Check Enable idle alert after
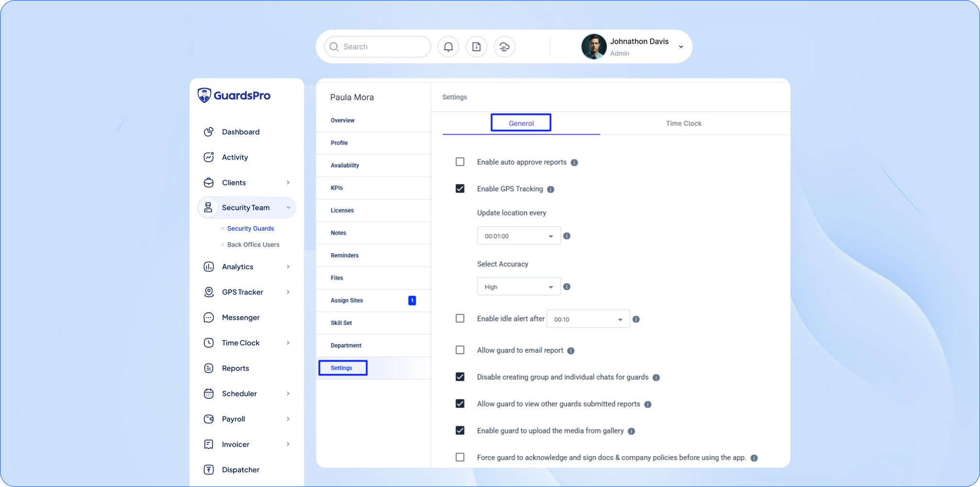 pyautogui.click(x=460, y=318)
